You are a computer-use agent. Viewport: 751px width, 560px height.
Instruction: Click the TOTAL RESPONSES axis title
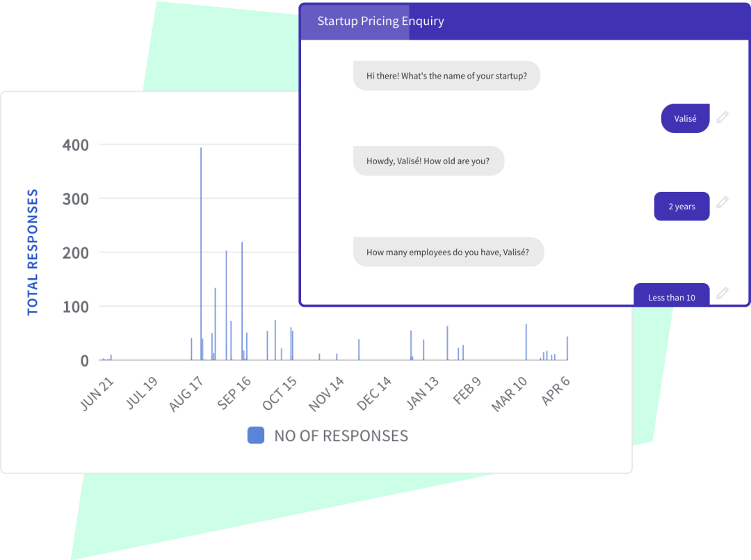[32, 252]
